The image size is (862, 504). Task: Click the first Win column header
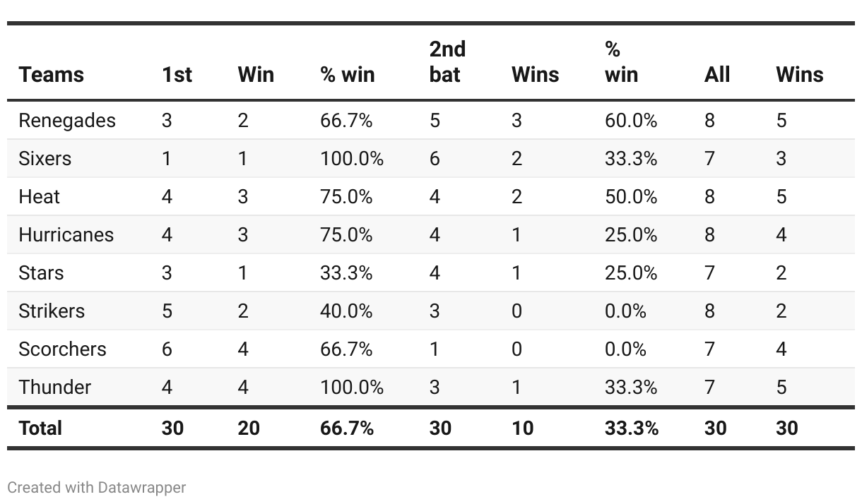click(256, 75)
